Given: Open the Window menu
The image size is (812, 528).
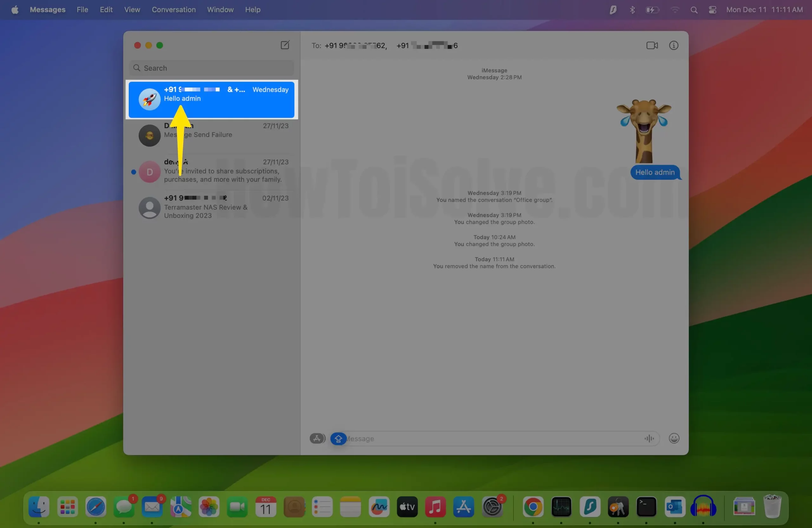Looking at the screenshot, I should click(x=220, y=10).
